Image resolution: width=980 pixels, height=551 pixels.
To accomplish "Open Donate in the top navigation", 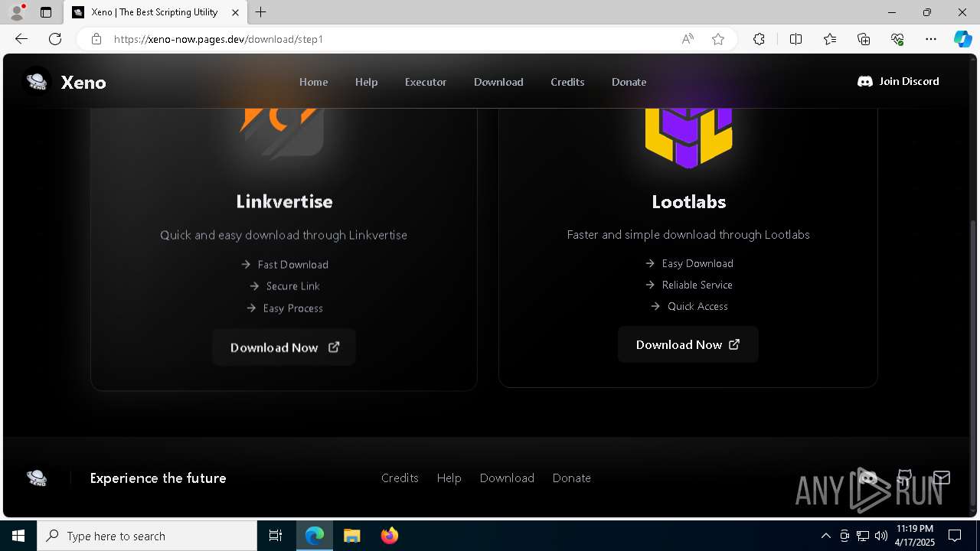I will [629, 82].
